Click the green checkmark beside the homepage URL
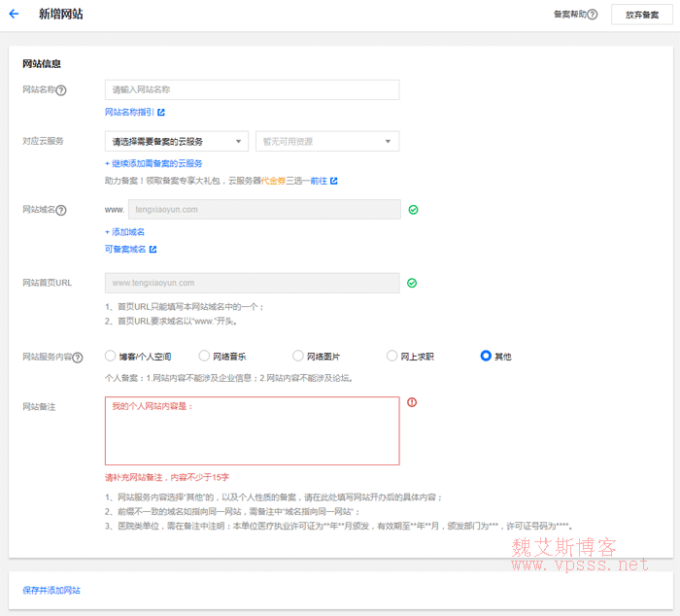 (413, 283)
